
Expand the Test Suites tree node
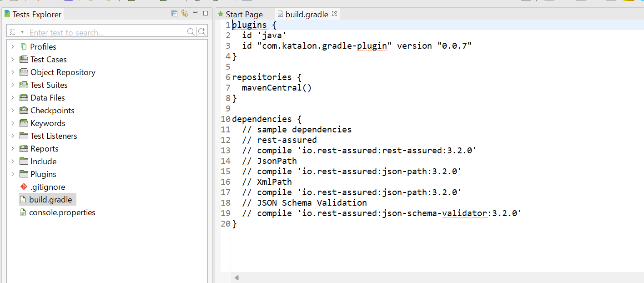(13, 85)
